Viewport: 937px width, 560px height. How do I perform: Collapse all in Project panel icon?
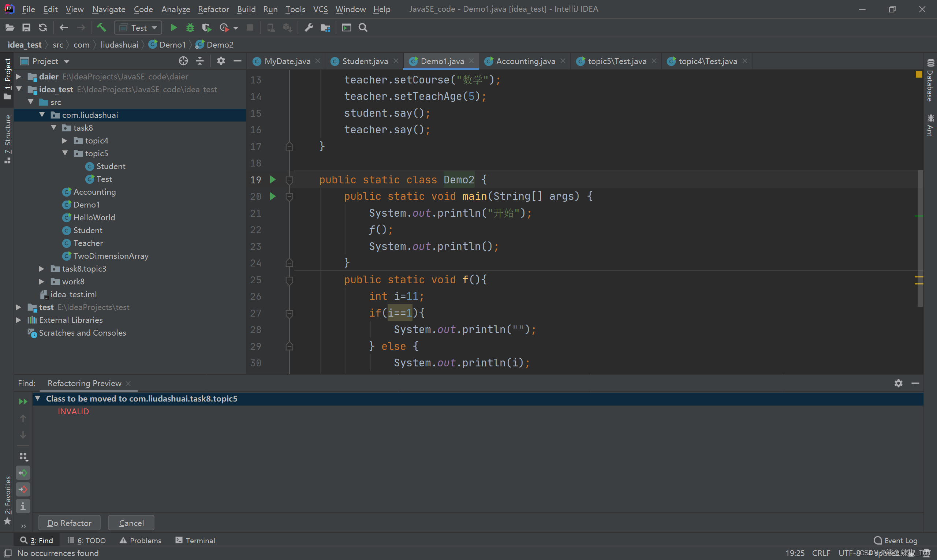pyautogui.click(x=200, y=61)
